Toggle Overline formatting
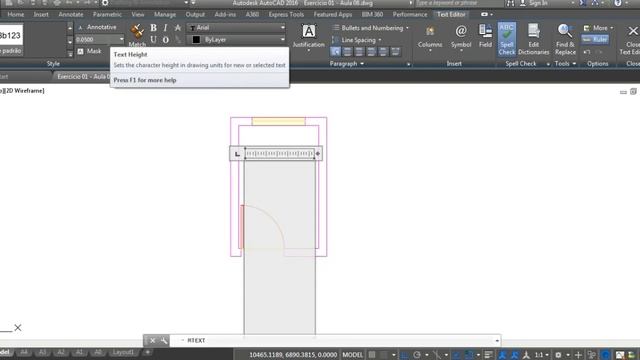The width and height of the screenshot is (640, 360). (165, 40)
